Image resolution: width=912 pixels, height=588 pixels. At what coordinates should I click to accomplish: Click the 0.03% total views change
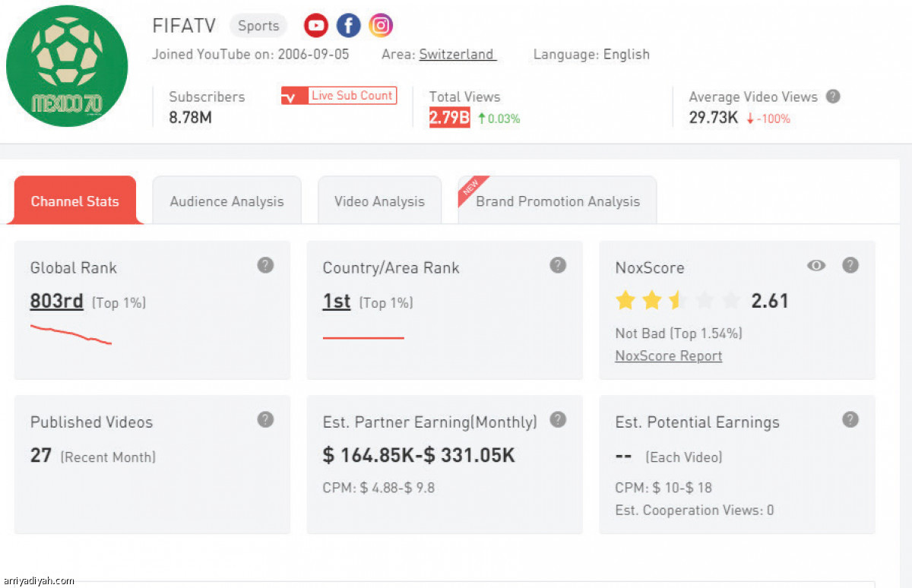[499, 119]
